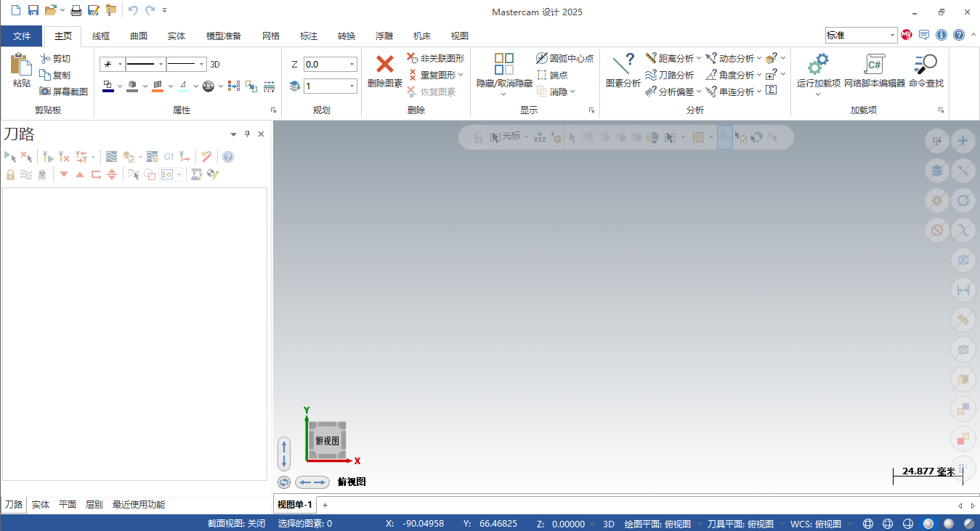Switch to the 标注 ribbon tab

click(309, 36)
